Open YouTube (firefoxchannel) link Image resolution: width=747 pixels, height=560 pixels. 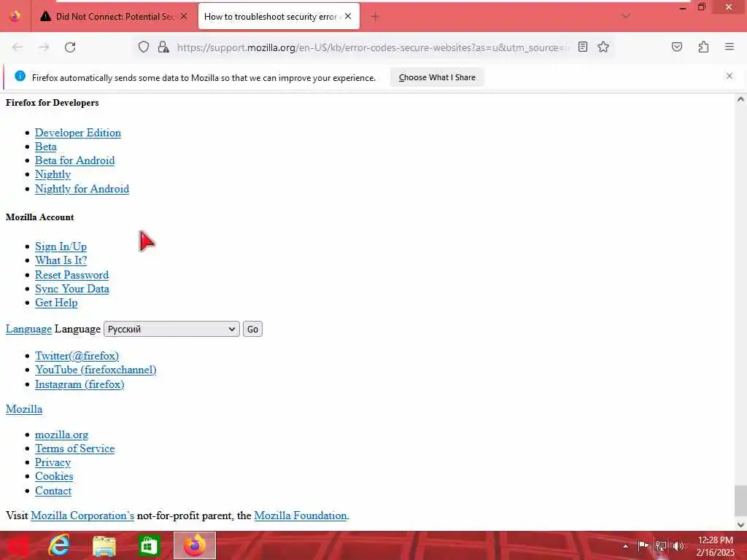coord(96,370)
